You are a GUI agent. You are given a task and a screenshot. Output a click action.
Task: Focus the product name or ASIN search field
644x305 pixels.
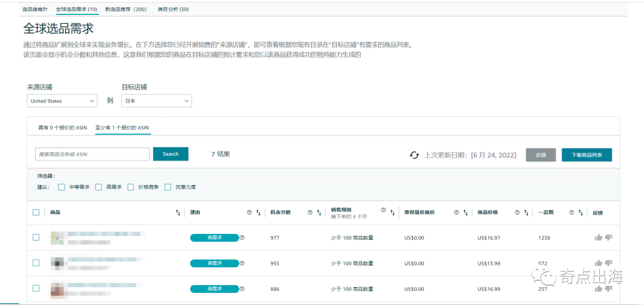pos(92,154)
